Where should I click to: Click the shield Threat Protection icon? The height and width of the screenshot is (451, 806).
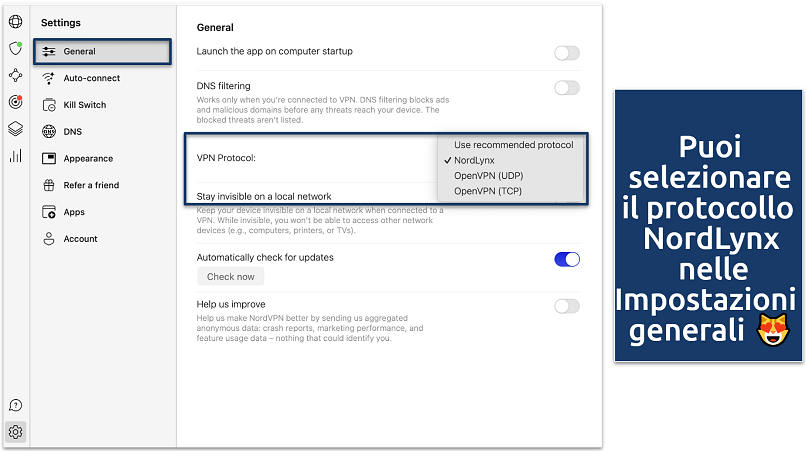[x=15, y=48]
